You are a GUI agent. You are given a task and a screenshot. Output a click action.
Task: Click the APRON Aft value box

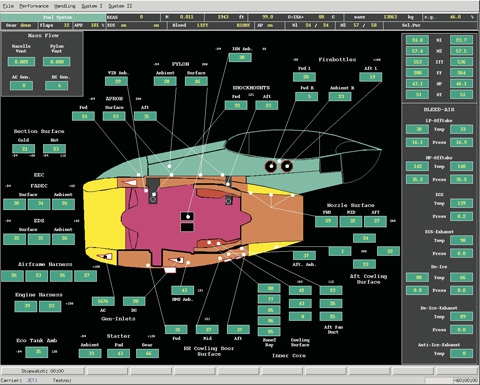pos(145,116)
